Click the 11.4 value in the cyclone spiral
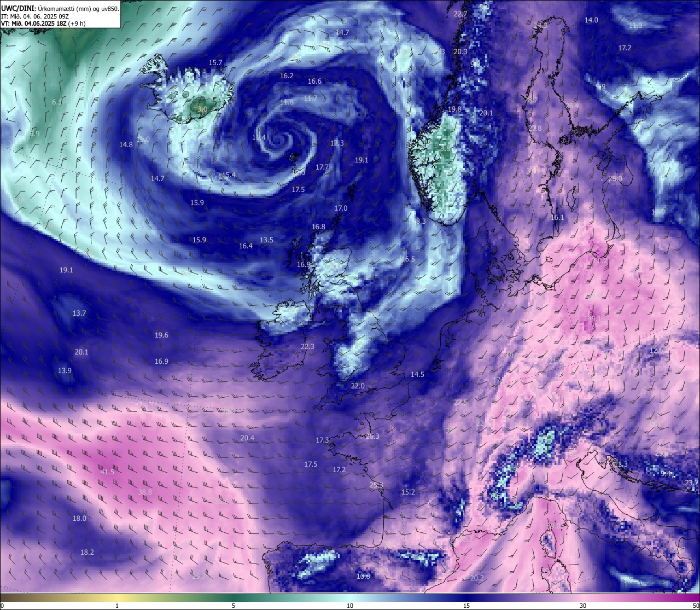Screen dimensions: 700x610 tap(259, 138)
